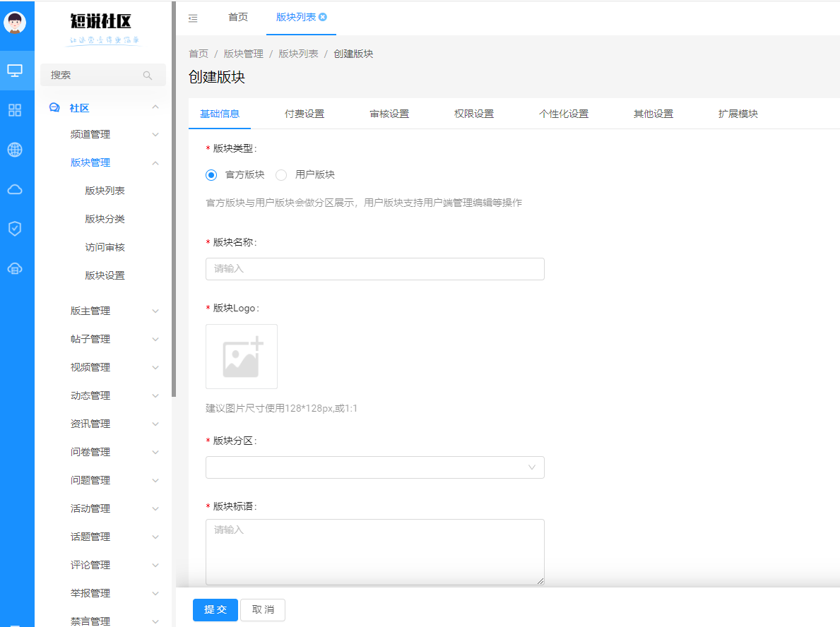
Task: Open 版块分类 in sidebar
Action: pos(105,219)
